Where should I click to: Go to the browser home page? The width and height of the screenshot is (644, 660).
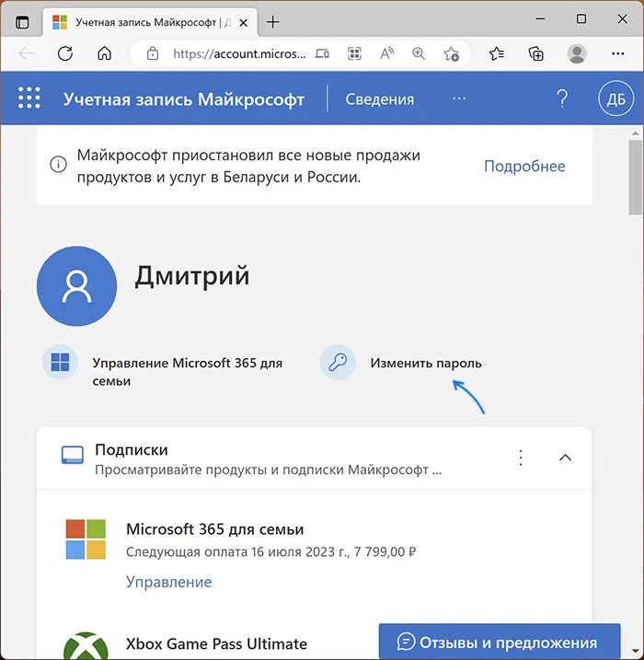(104, 53)
